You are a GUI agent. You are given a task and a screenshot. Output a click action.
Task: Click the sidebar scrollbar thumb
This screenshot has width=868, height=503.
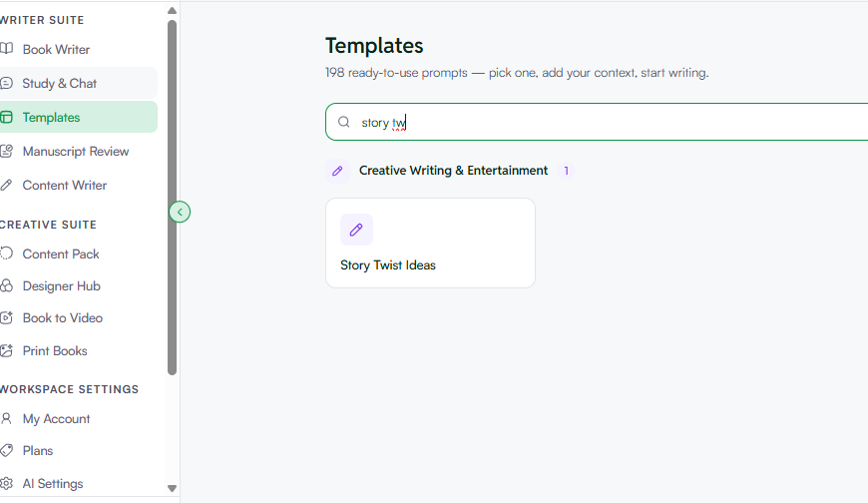[x=173, y=198]
